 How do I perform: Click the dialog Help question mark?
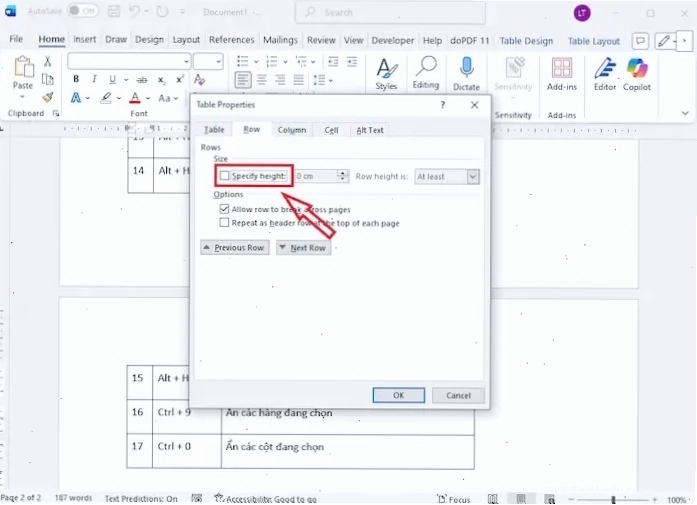click(442, 105)
